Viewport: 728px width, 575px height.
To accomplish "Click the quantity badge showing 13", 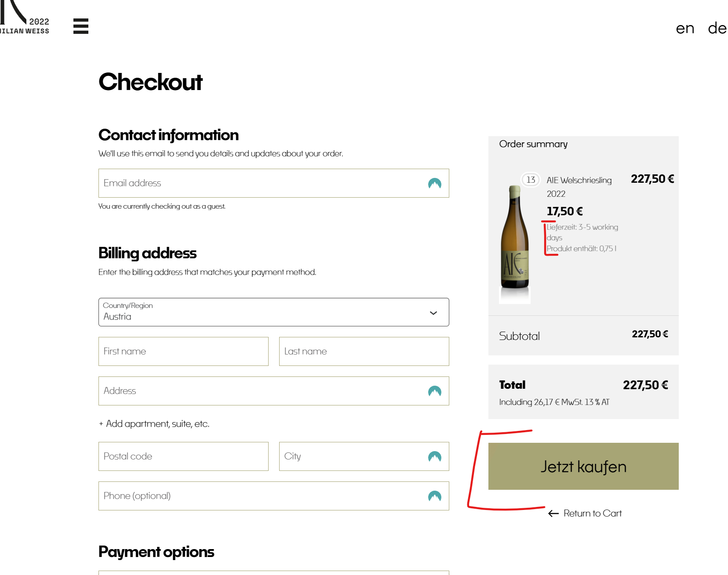I will tap(531, 180).
